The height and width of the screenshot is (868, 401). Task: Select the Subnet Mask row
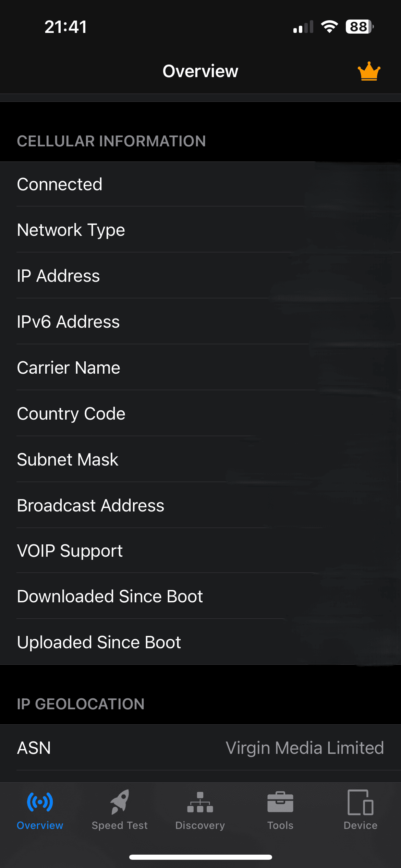pyautogui.click(x=200, y=459)
